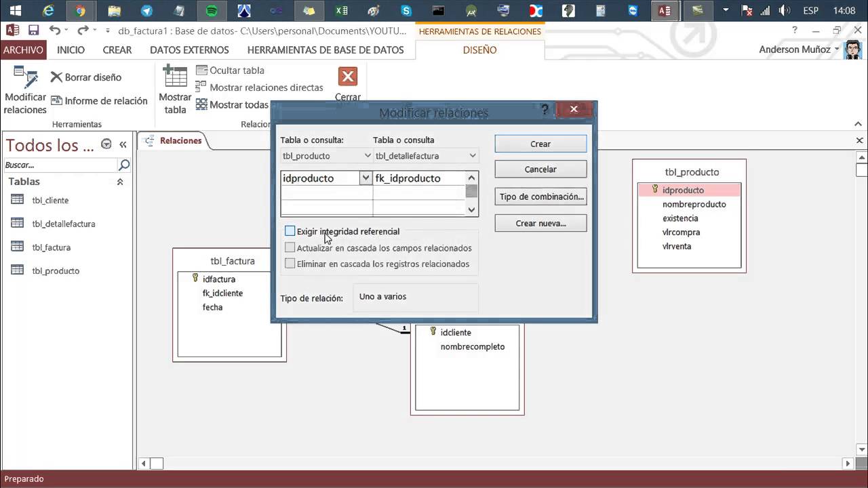Viewport: 868px width, 488px height.
Task: Select fk_idcliente field in tbl_factura box
Action: [222, 293]
